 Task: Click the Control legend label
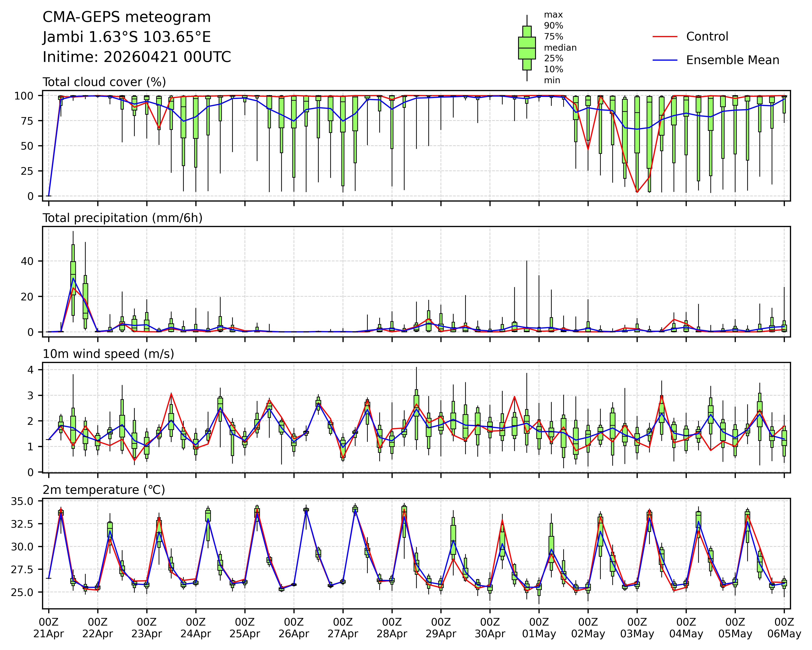pos(707,36)
